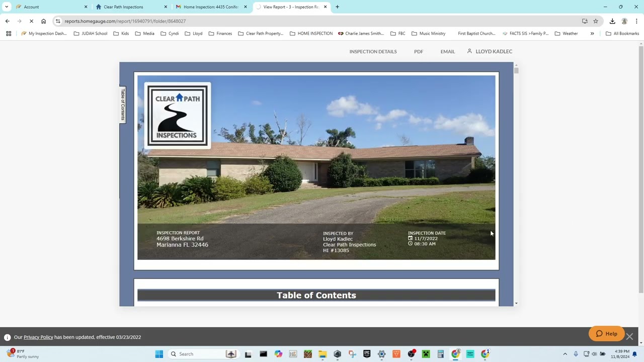Open the weather widget showing 81°F
Viewport: 644px width, 362px height.
[24, 354]
